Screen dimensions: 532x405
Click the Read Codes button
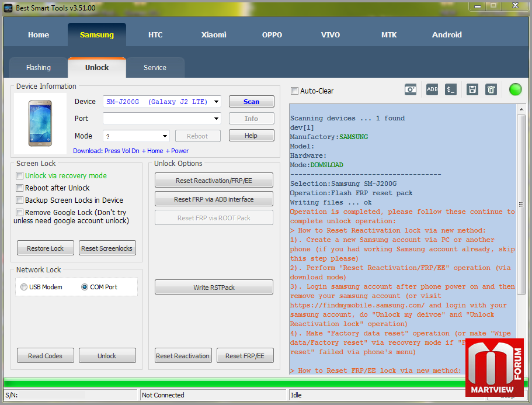[46, 355]
